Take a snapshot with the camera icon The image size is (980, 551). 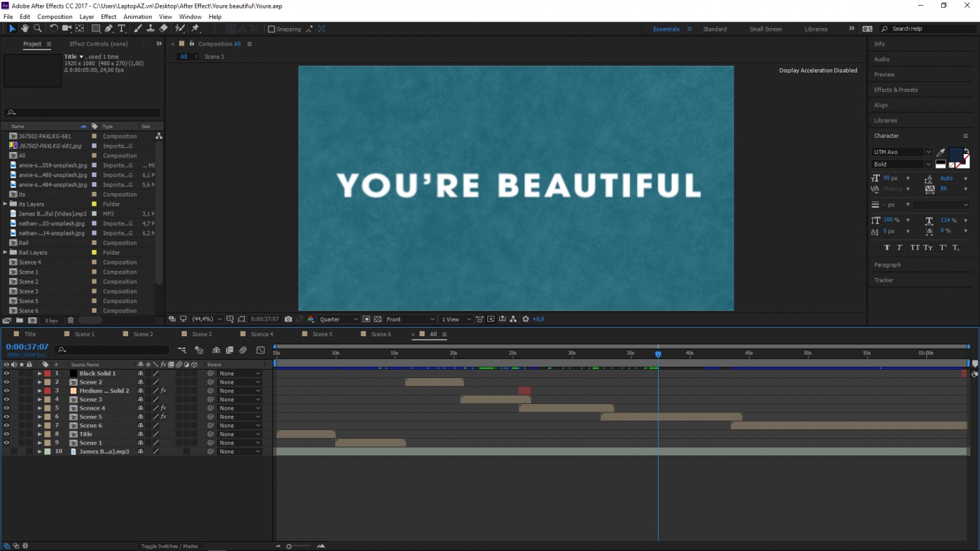point(288,319)
